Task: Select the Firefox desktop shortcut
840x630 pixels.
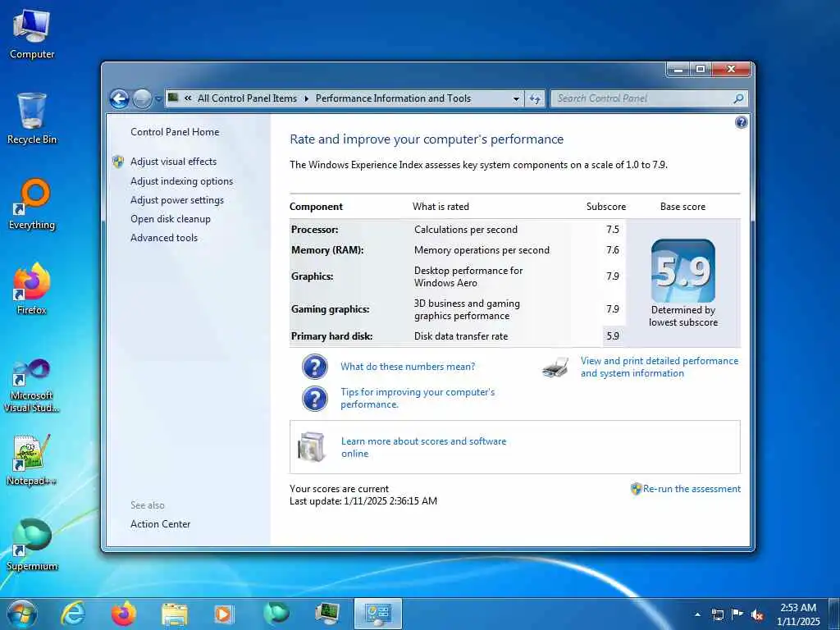Action: point(32,289)
